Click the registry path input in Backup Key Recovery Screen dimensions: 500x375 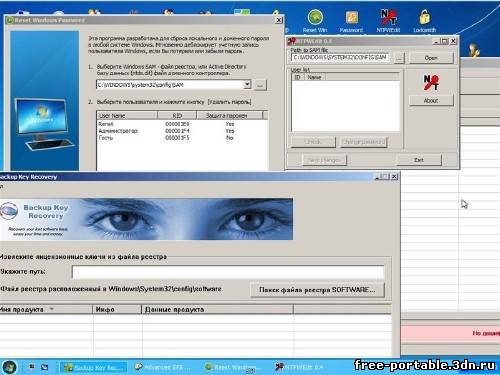tap(228, 272)
